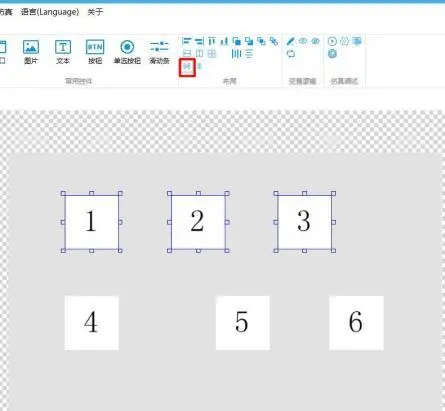This screenshot has width=445, height=411.
Task: Make selected widgets the same width
Action: 187,54
